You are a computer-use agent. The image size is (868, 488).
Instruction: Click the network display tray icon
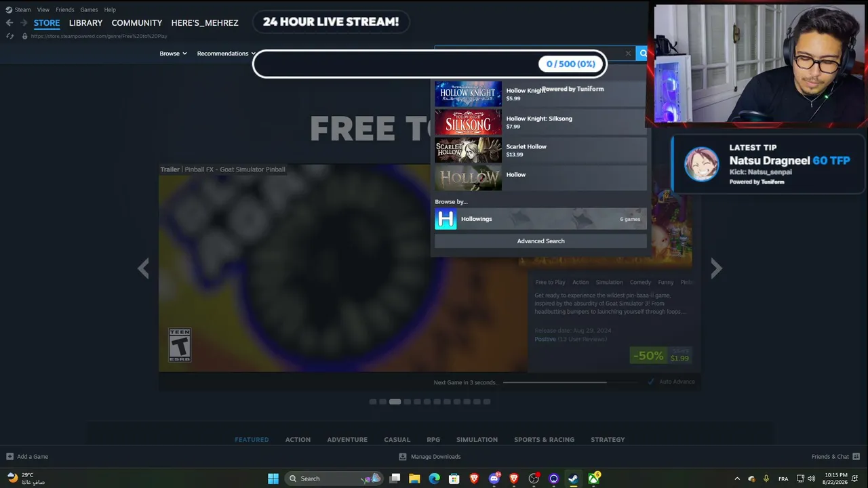pyautogui.click(x=800, y=479)
